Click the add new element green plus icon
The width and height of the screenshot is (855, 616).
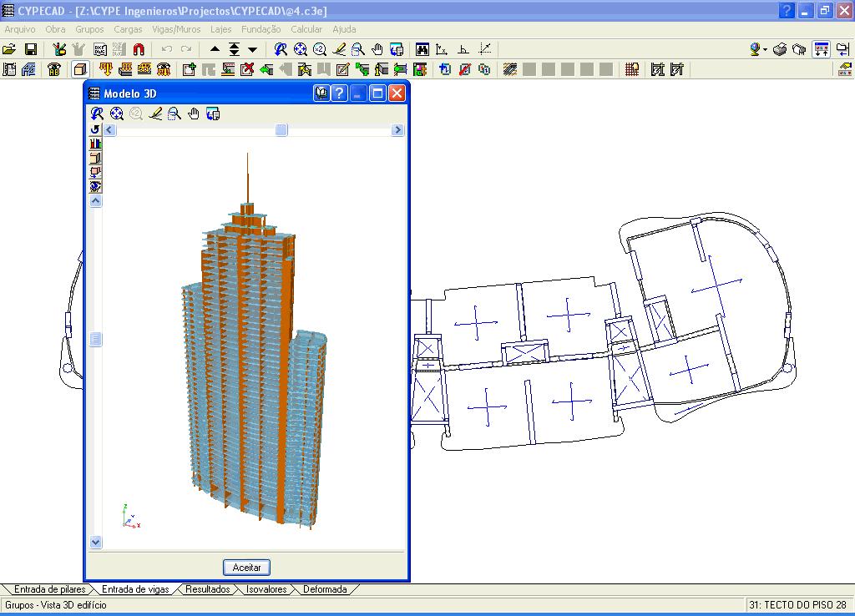click(190, 69)
